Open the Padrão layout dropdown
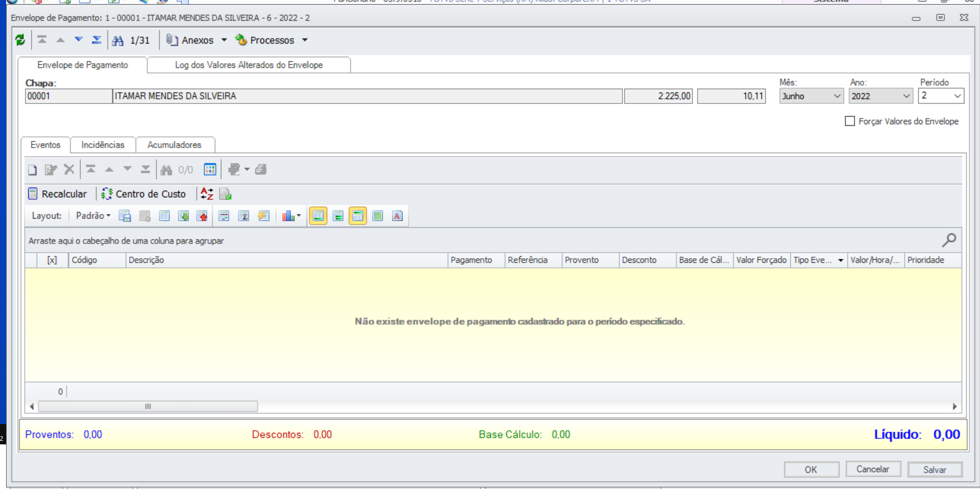980x489 pixels. (x=93, y=216)
